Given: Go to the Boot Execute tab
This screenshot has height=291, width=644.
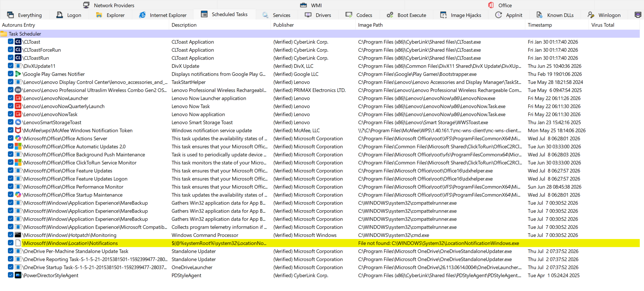Looking at the screenshot, I should point(407,15).
